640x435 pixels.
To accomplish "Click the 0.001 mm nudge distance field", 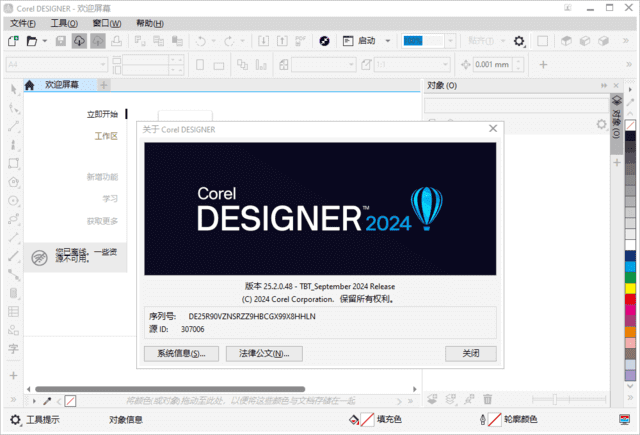I will (493, 64).
